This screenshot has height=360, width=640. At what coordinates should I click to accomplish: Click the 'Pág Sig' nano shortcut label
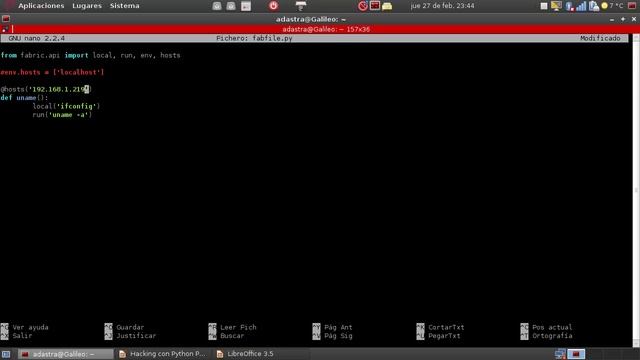338,336
